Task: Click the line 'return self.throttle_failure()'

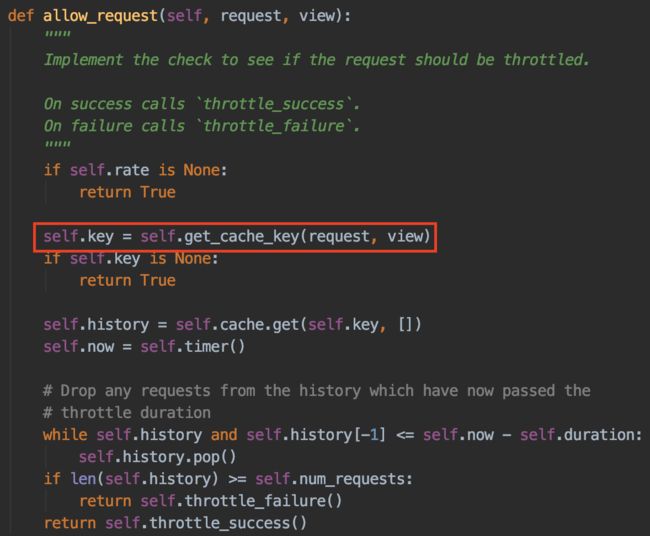Action: pos(211,501)
